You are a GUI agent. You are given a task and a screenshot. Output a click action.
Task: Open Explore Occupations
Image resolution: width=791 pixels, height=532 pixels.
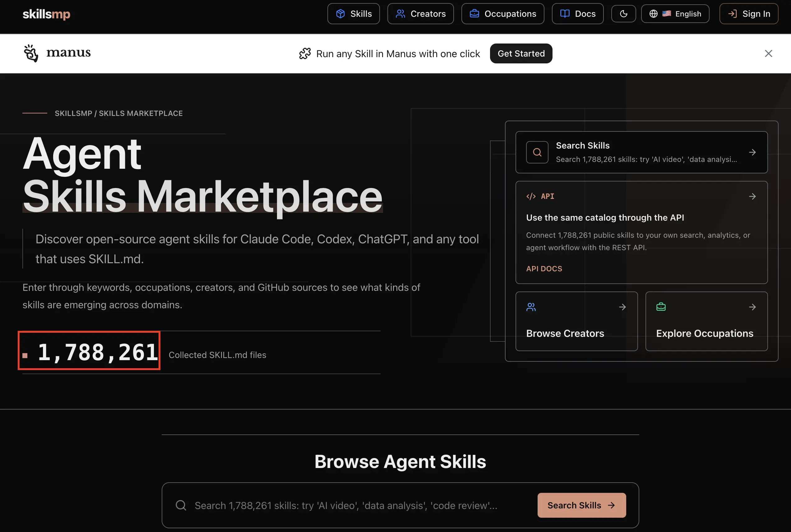tap(705, 333)
